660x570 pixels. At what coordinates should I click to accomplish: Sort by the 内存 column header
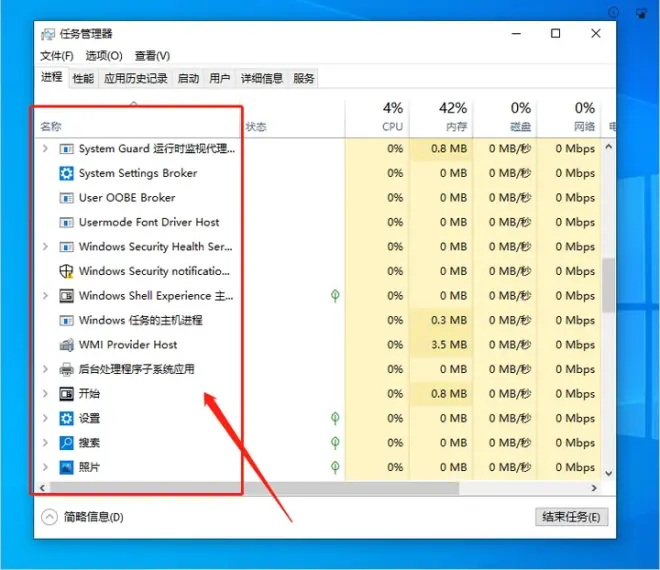[x=441, y=120]
